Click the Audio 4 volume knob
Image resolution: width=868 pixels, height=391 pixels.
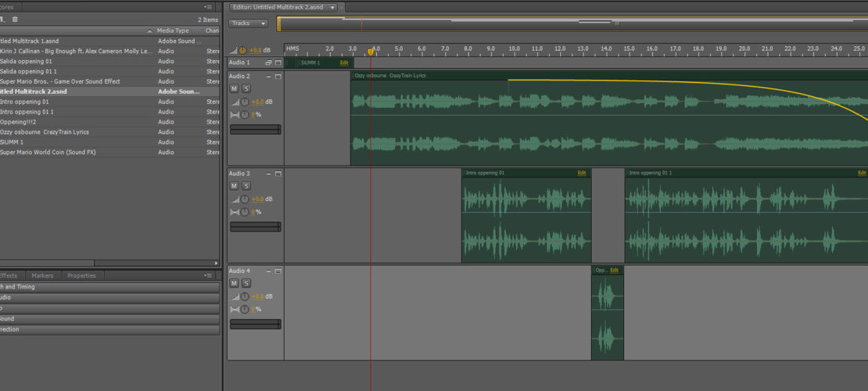coord(245,296)
